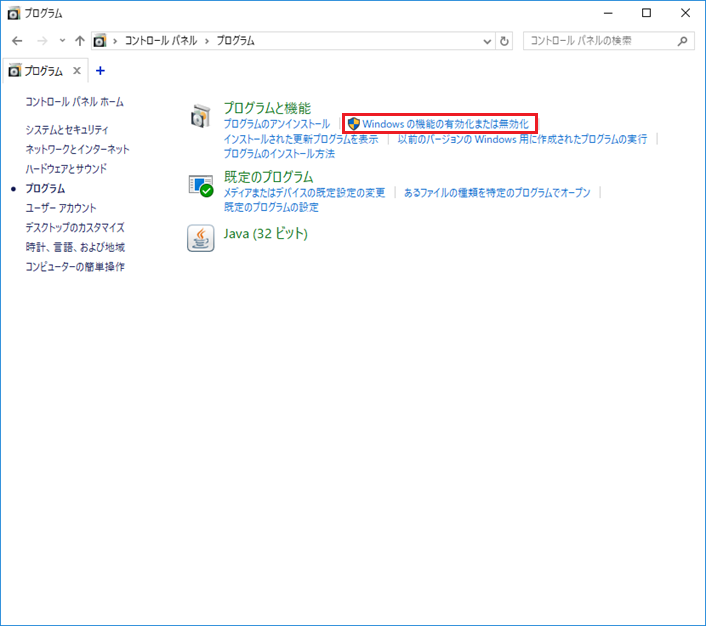Add a new tab with plus button
706x626 pixels.
point(100,71)
